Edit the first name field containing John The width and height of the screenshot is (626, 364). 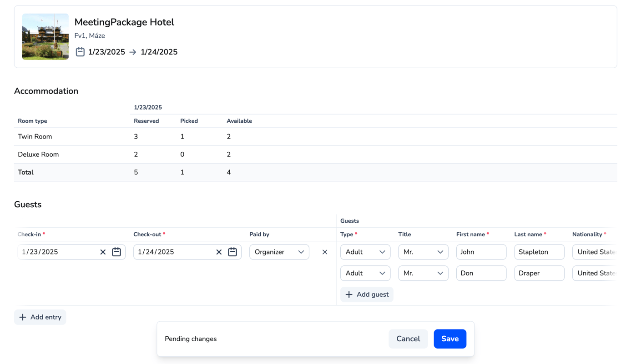coord(481,252)
